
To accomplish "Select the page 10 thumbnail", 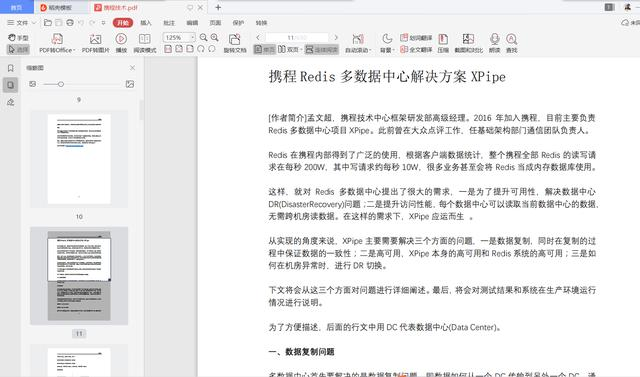I will pyautogui.click(x=79, y=159).
